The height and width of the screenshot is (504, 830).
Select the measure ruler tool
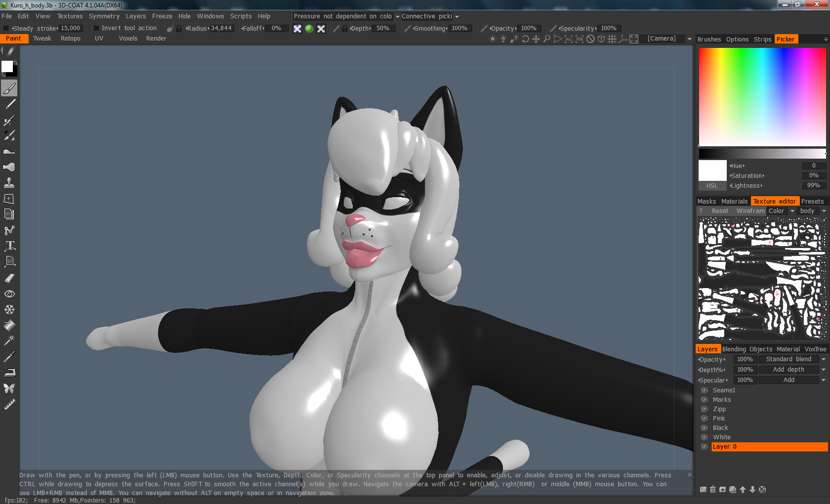tap(9, 405)
